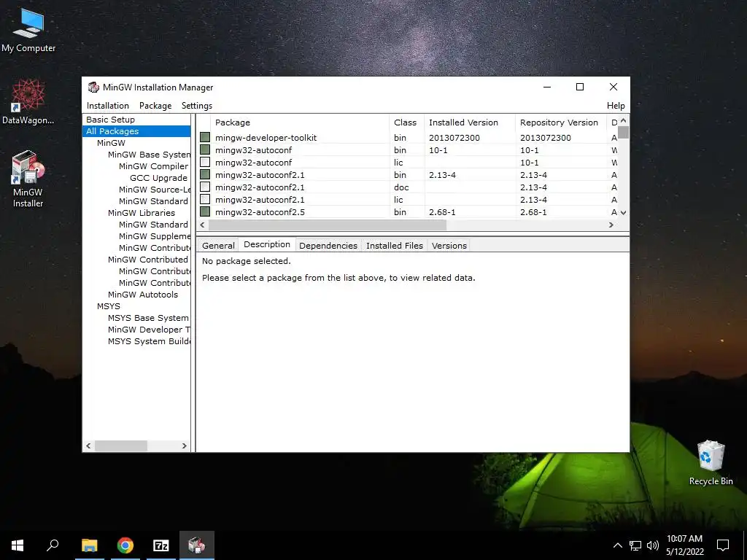Launch Google Chrome from the taskbar
The width and height of the screenshot is (747, 560).
(x=125, y=545)
